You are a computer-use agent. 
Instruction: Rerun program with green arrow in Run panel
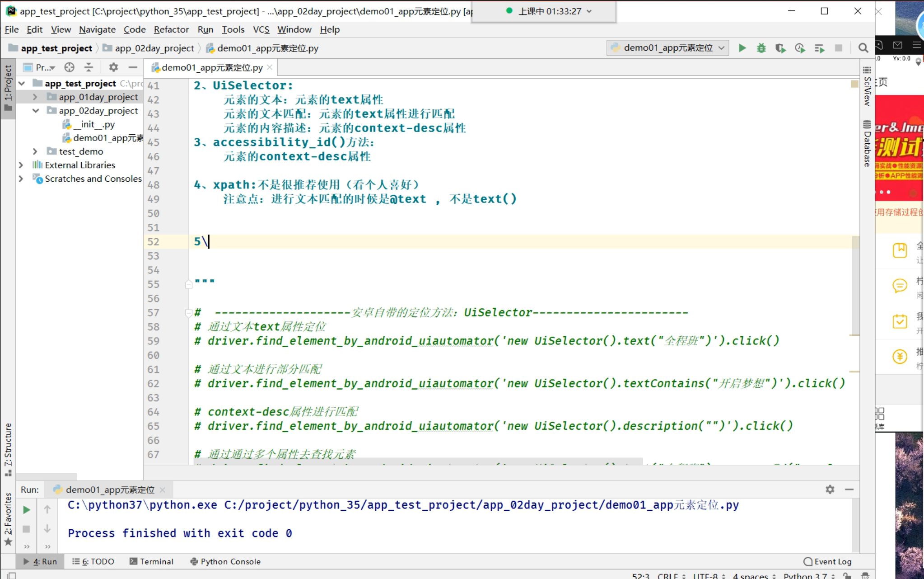(27, 510)
